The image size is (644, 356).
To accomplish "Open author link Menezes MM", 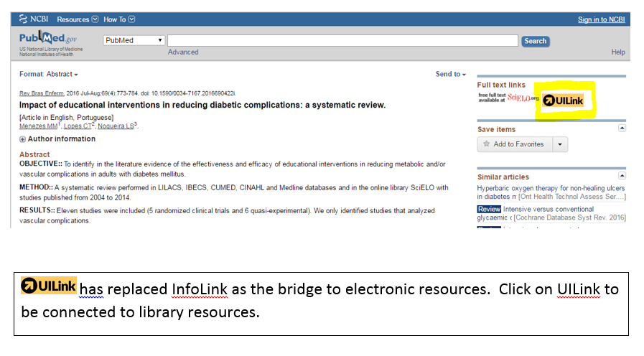I will tap(38, 126).
